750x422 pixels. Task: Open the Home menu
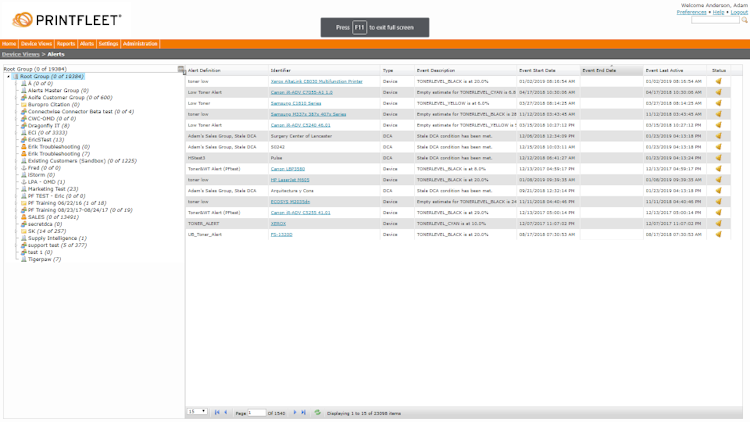(x=9, y=44)
